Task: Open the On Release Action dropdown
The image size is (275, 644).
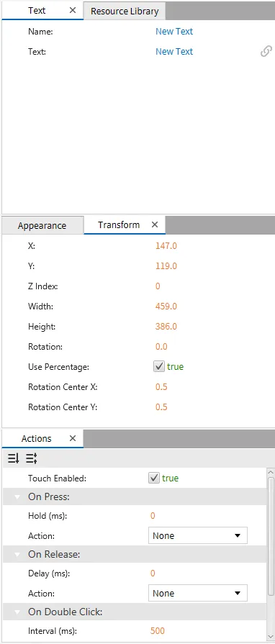Action: pos(198,593)
